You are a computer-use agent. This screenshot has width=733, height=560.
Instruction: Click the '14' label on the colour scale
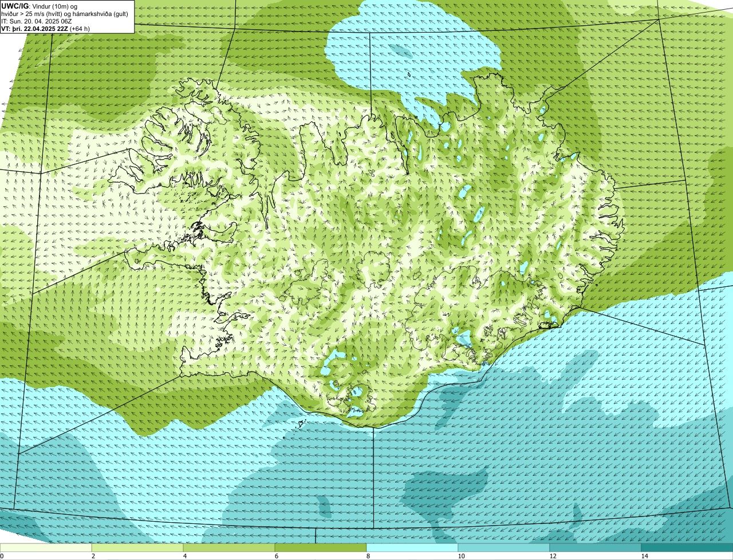tap(644, 556)
